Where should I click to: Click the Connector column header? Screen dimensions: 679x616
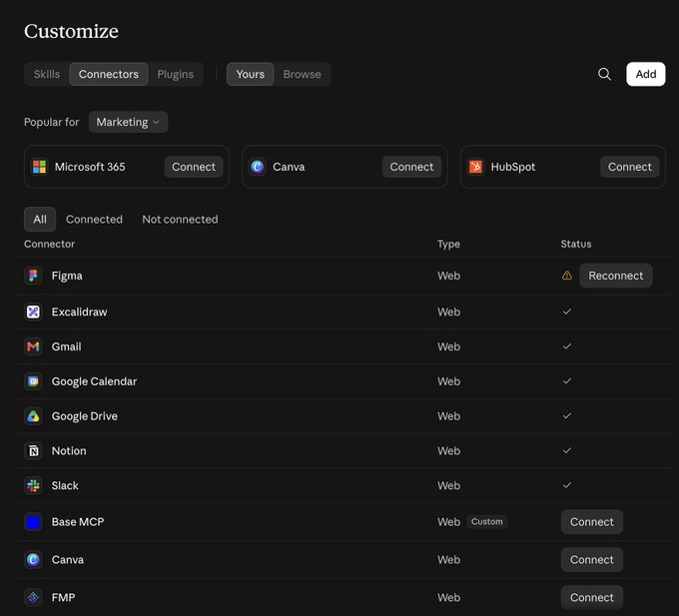(49, 244)
